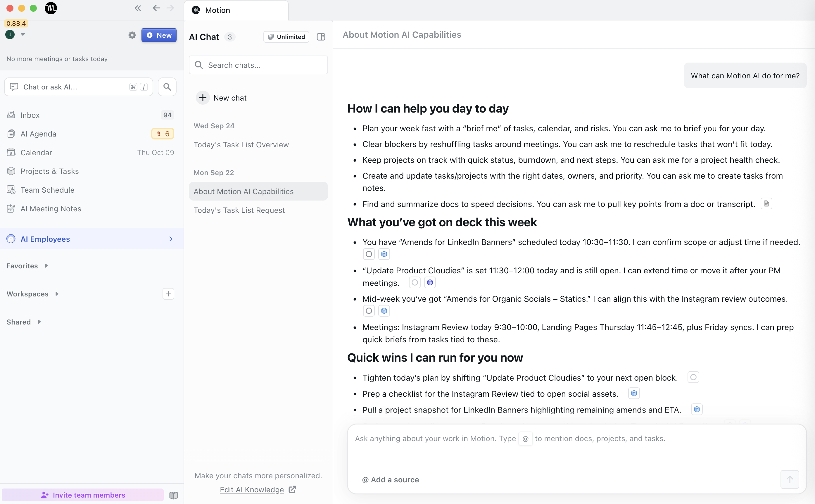Expand the Workspaces section
The width and height of the screenshot is (815, 504).
[57, 294]
